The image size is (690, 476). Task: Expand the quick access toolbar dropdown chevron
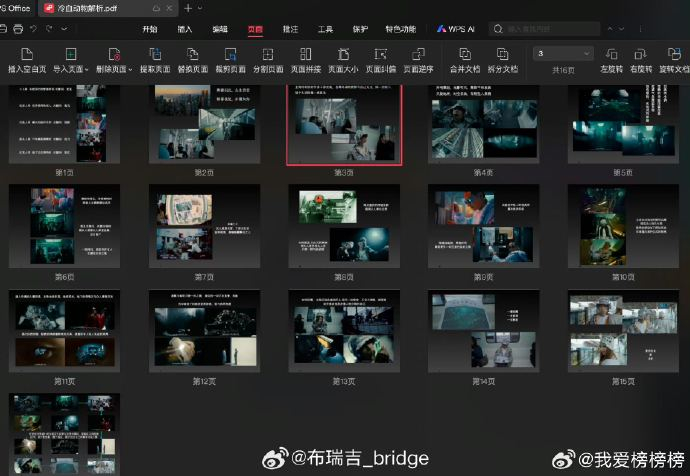tap(64, 29)
